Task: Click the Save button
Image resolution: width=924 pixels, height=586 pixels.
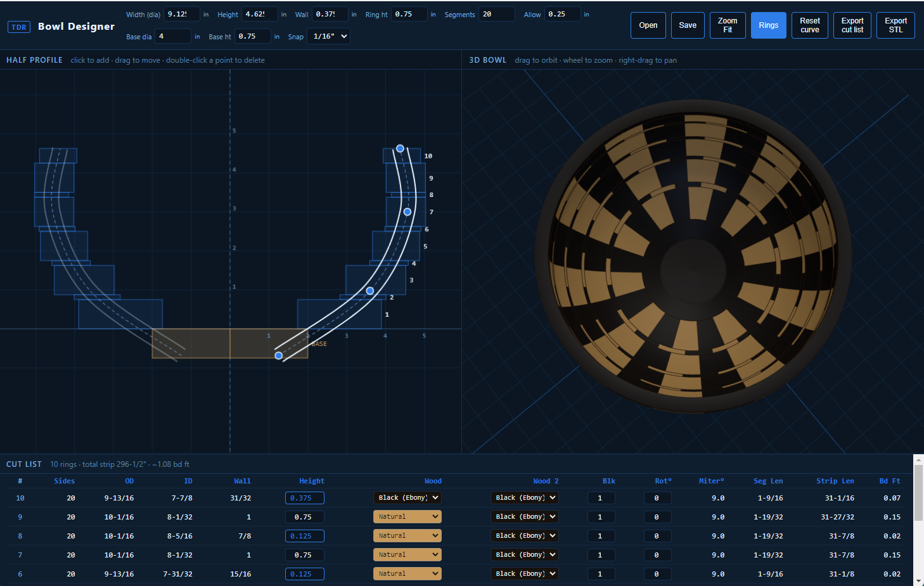Action: (x=688, y=25)
